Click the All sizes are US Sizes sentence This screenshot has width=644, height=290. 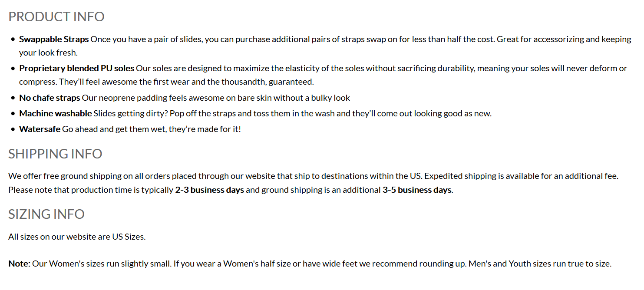click(x=77, y=237)
